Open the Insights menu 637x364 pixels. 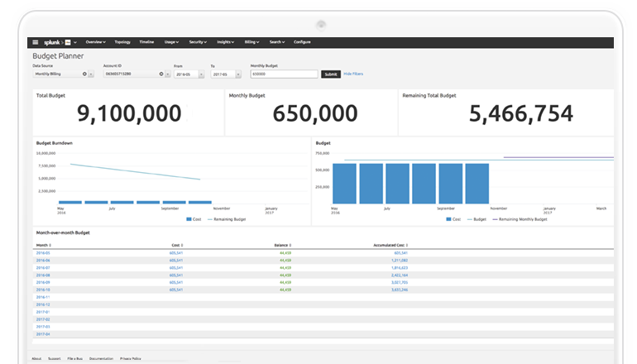tap(226, 42)
